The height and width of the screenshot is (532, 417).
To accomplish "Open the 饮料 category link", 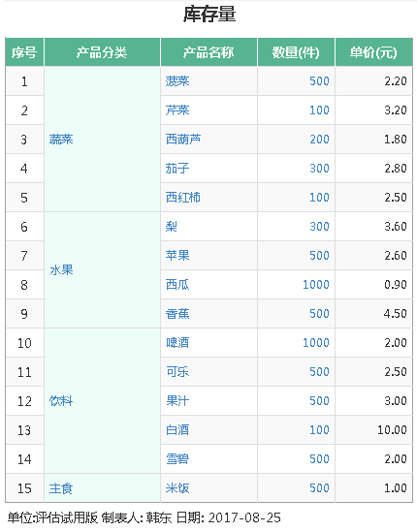I will [61, 401].
